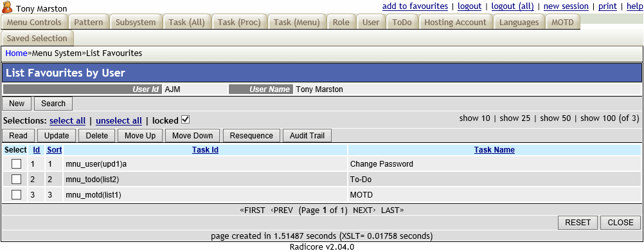Click the RESET button
This screenshot has height=251, width=644.
pos(578,223)
